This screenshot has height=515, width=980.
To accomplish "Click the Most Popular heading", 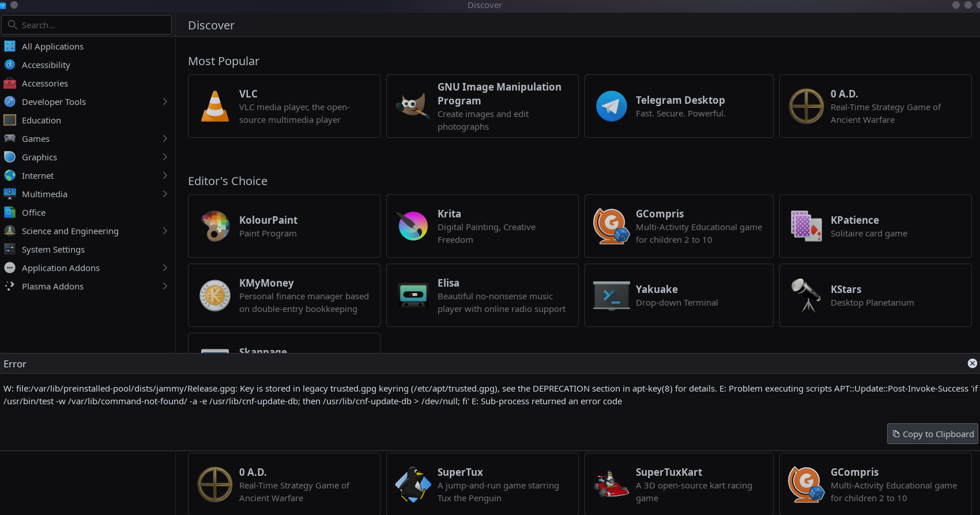I will [x=224, y=61].
